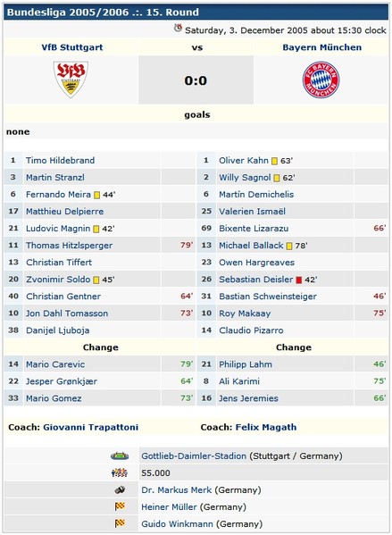Click the referee whistle icon

(x=120, y=490)
